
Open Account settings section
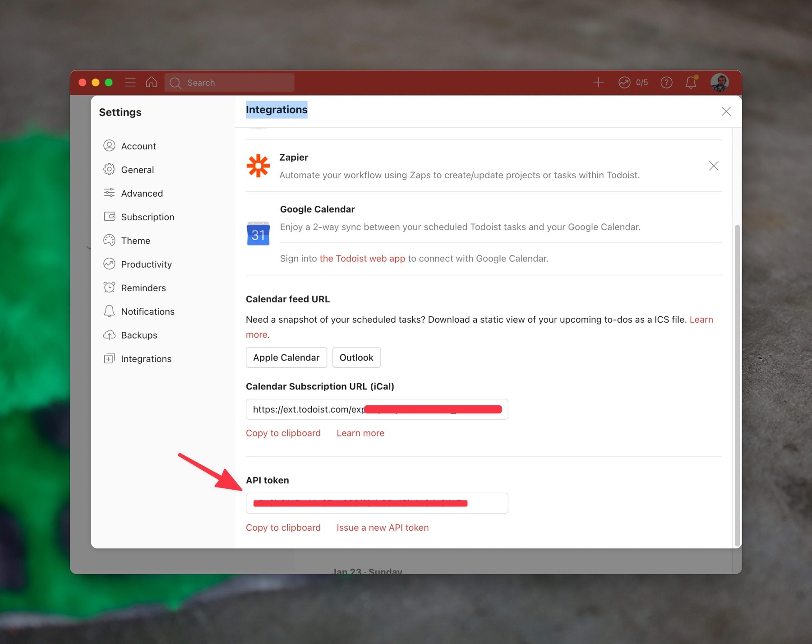[138, 146]
